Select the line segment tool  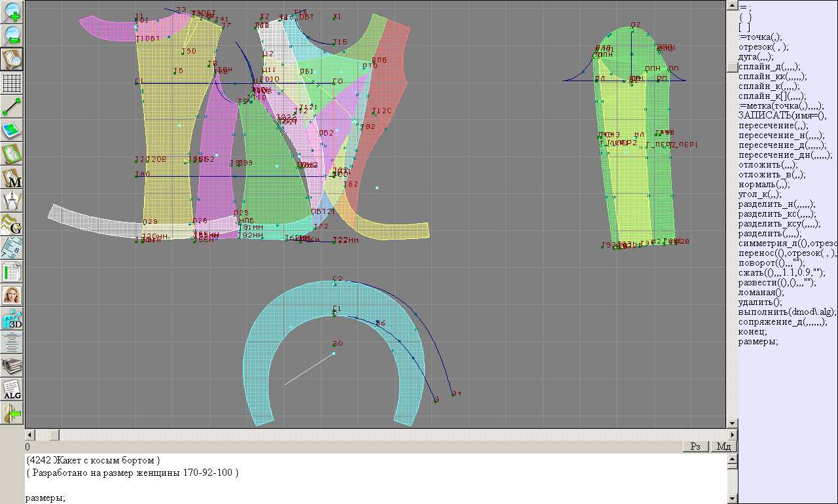tap(12, 107)
